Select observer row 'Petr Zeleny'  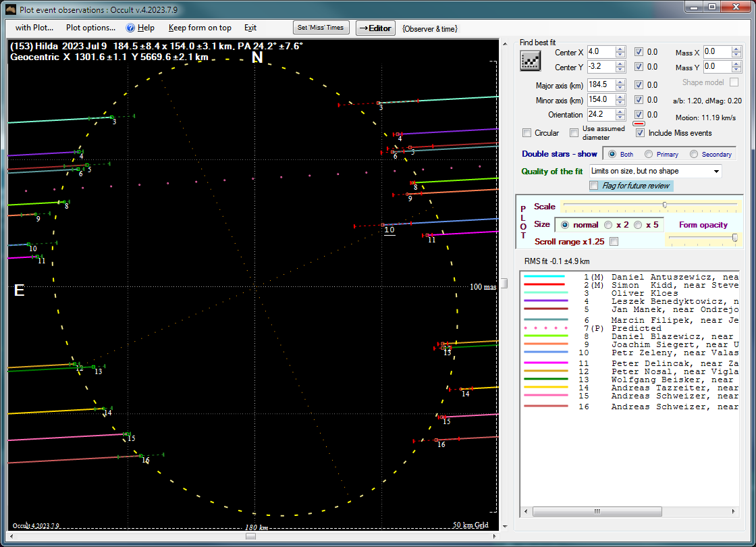tap(630, 353)
